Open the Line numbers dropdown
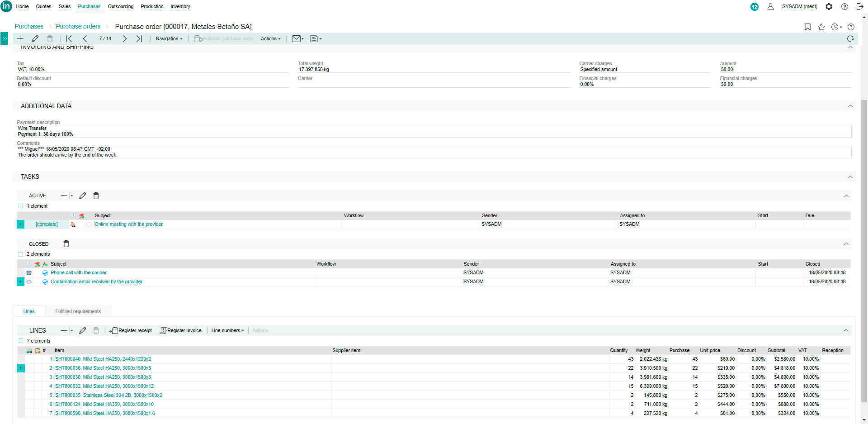 pos(227,331)
